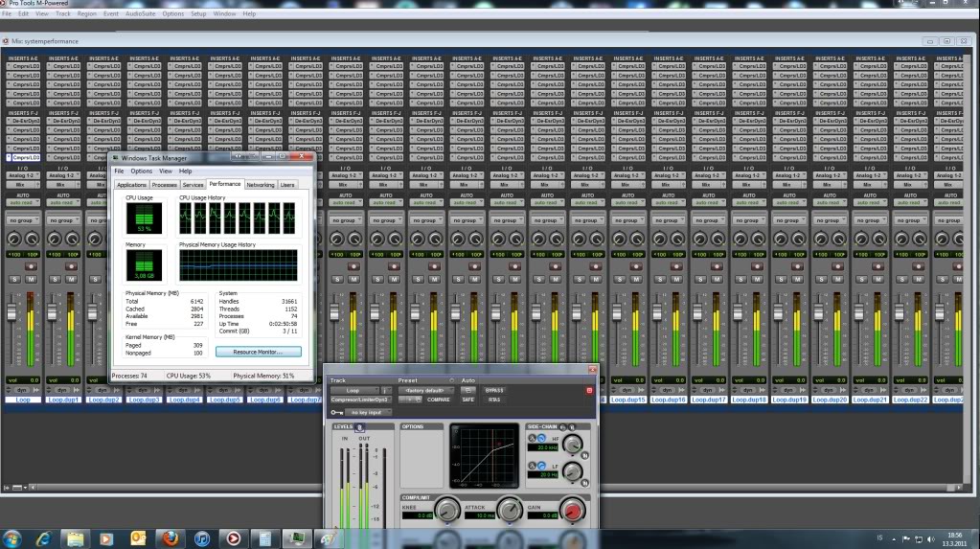Switch to the Processes tab in Task Manager
The image size is (980, 549).
[164, 184]
